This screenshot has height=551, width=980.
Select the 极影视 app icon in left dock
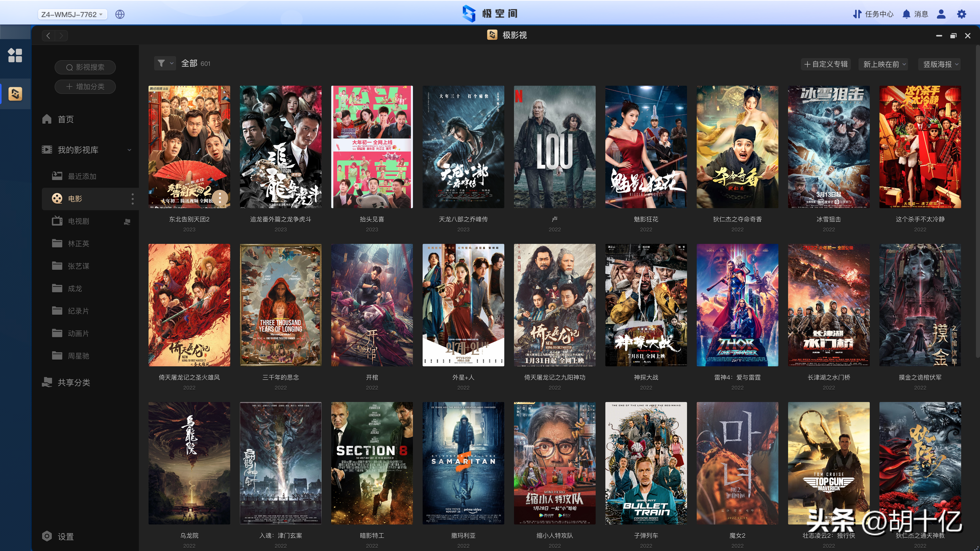click(15, 94)
